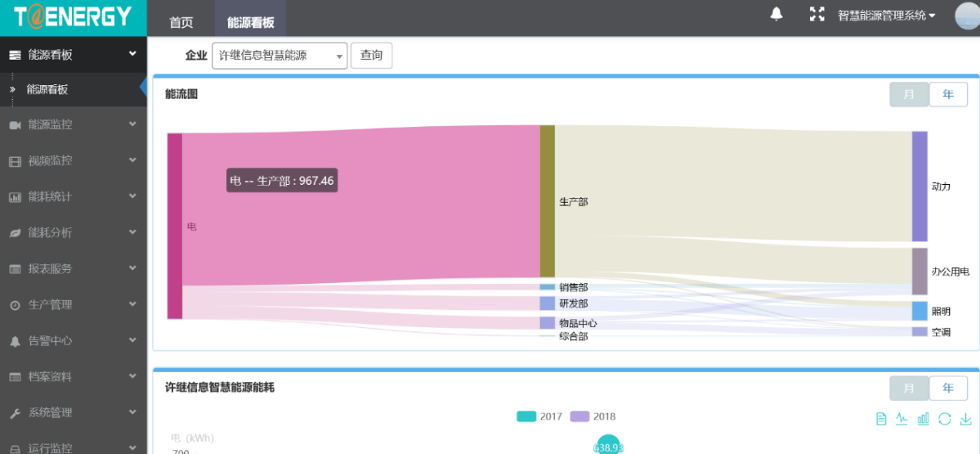Expand the 告警中心 sidebar menu
This screenshot has height=454, width=980.
pos(74,340)
